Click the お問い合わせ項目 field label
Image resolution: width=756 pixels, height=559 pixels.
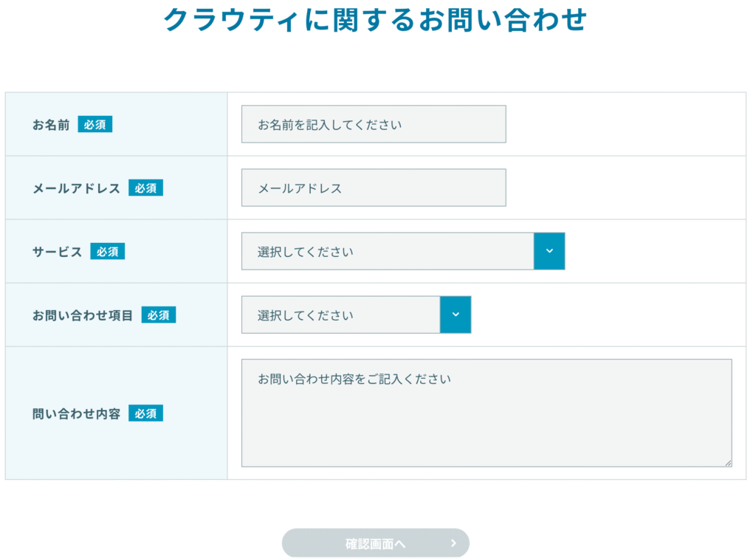pos(83,315)
